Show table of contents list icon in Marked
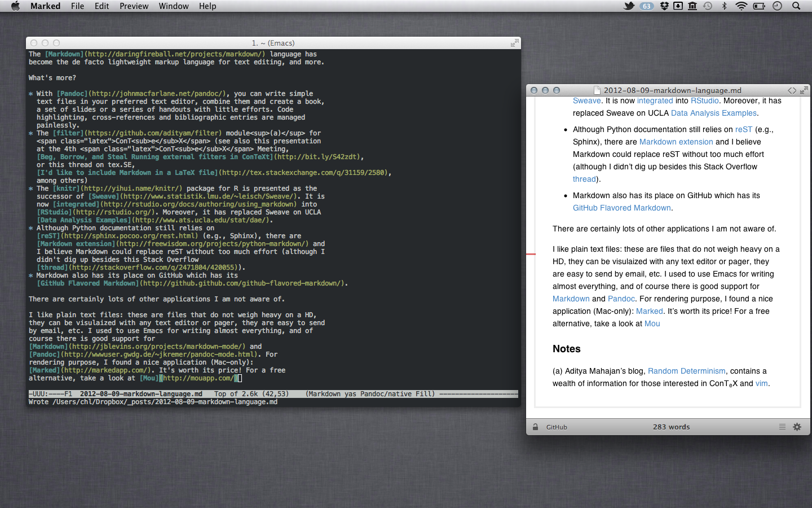This screenshot has width=812, height=508. pyautogui.click(x=782, y=427)
